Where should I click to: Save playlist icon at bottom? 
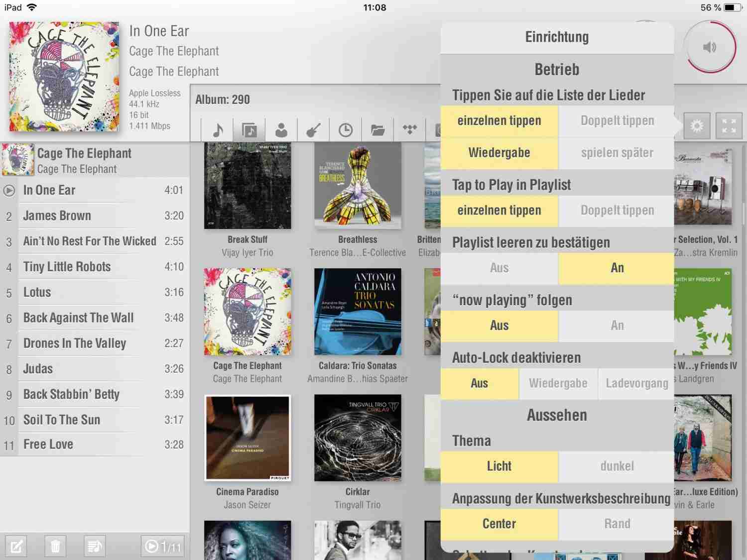click(x=94, y=547)
